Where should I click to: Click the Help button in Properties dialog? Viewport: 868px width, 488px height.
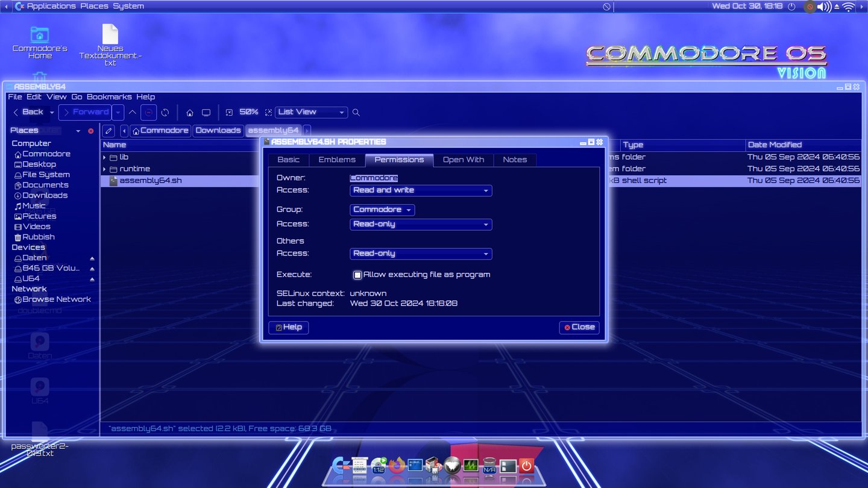click(288, 327)
